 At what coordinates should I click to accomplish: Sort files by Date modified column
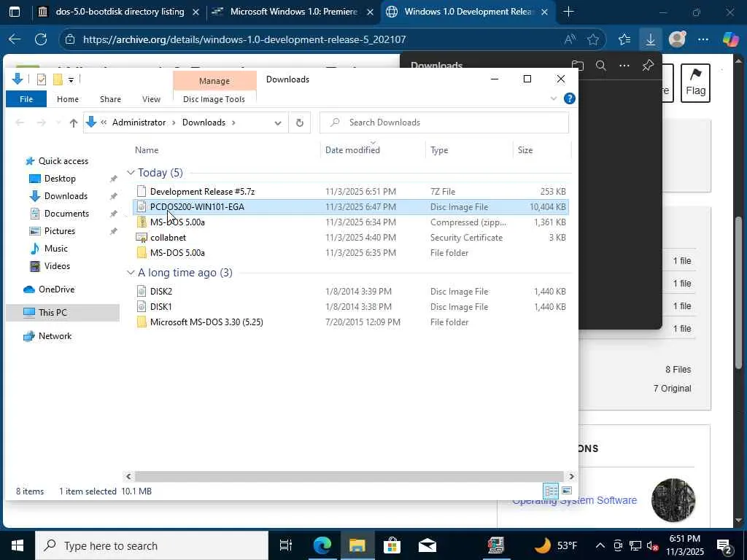[352, 150]
